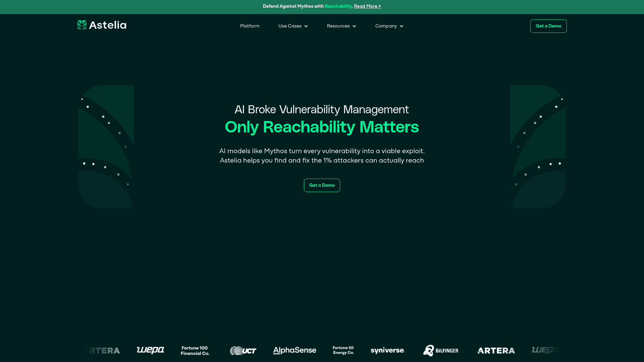The image size is (644, 362).
Task: Select the ARTERA logo beside Bilfinger
Action: [x=496, y=351]
